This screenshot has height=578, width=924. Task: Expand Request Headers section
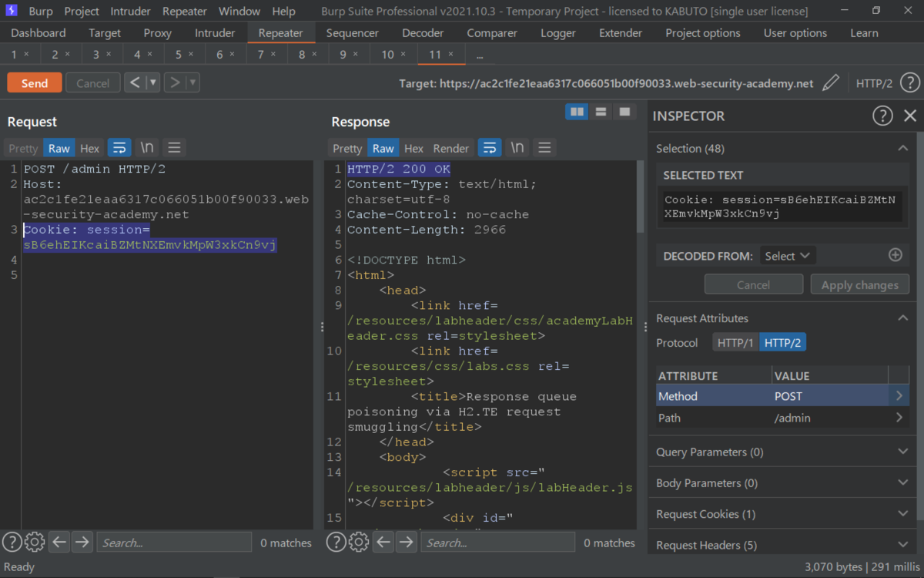click(902, 544)
